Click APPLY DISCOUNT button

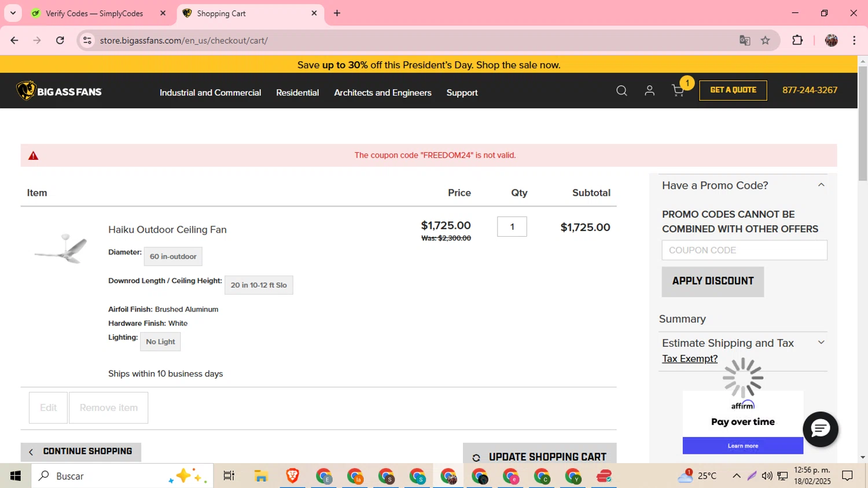point(712,281)
